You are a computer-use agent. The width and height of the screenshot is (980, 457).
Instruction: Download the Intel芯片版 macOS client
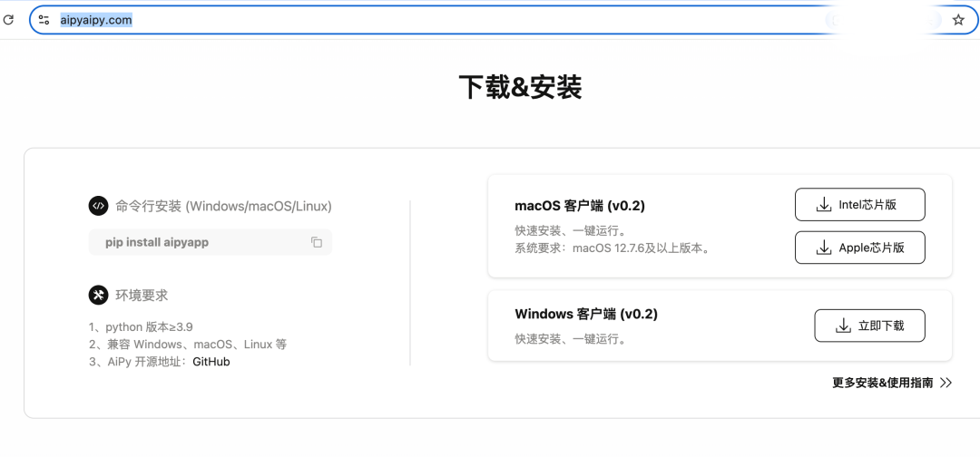pyautogui.click(x=859, y=205)
